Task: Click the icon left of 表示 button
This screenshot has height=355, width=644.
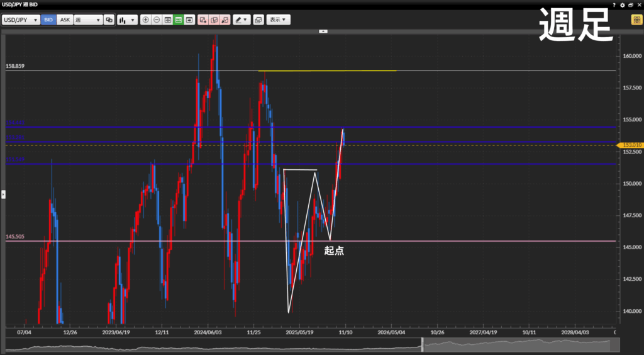Action: coord(258,20)
